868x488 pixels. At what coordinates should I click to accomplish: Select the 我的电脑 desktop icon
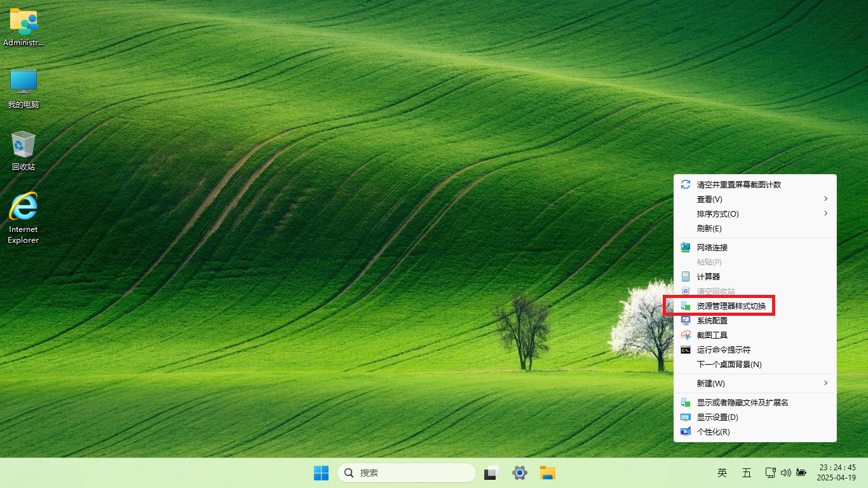(x=24, y=89)
